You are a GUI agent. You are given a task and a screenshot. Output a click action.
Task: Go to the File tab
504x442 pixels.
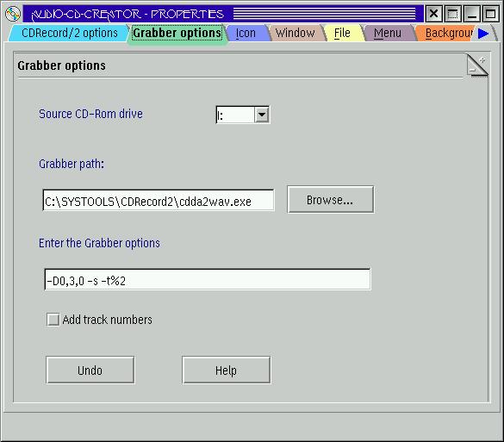[342, 33]
